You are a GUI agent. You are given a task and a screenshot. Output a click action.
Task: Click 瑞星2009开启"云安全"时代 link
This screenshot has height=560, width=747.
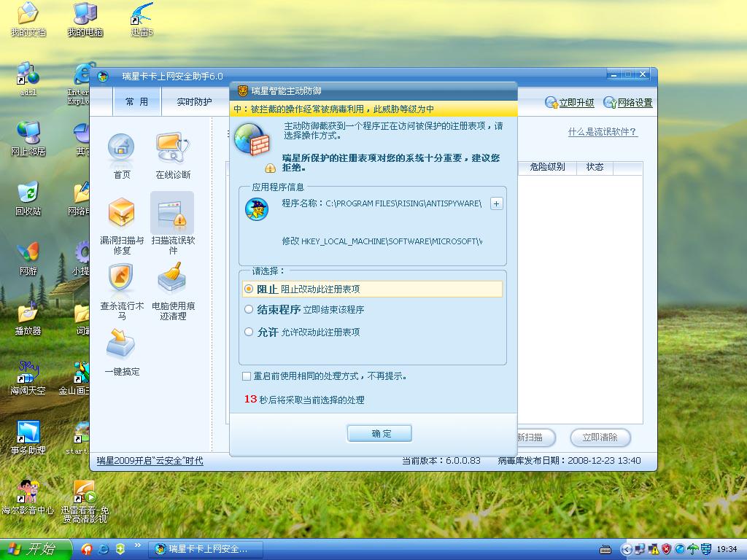click(x=150, y=461)
